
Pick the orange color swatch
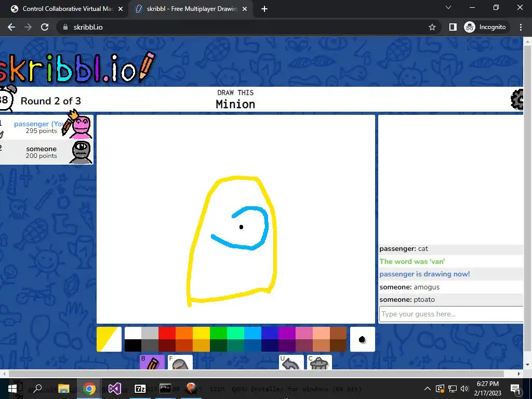(184, 333)
